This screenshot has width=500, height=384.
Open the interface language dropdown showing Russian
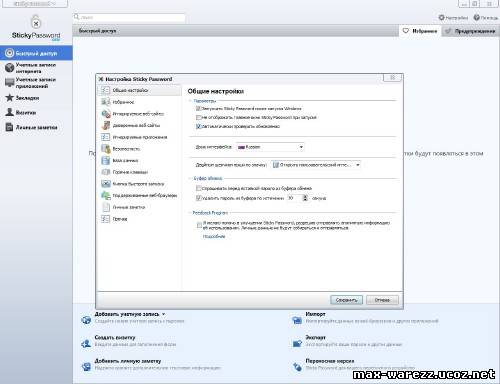pyautogui.click(x=270, y=147)
